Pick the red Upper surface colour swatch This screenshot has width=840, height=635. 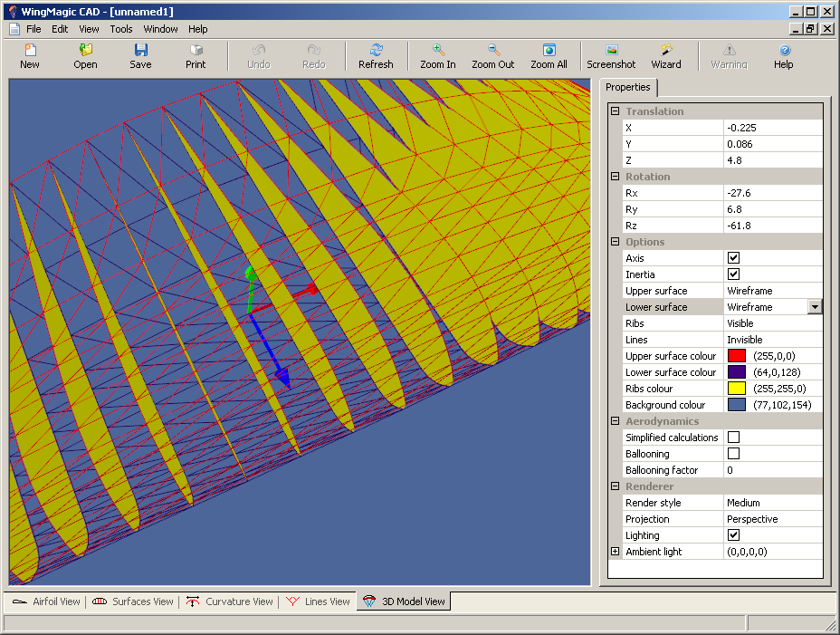click(737, 356)
